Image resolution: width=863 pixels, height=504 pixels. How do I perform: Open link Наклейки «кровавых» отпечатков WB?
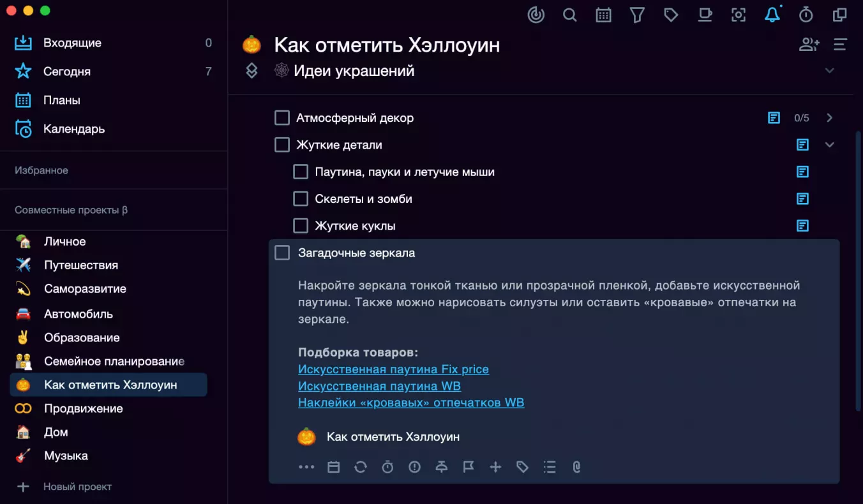(411, 403)
